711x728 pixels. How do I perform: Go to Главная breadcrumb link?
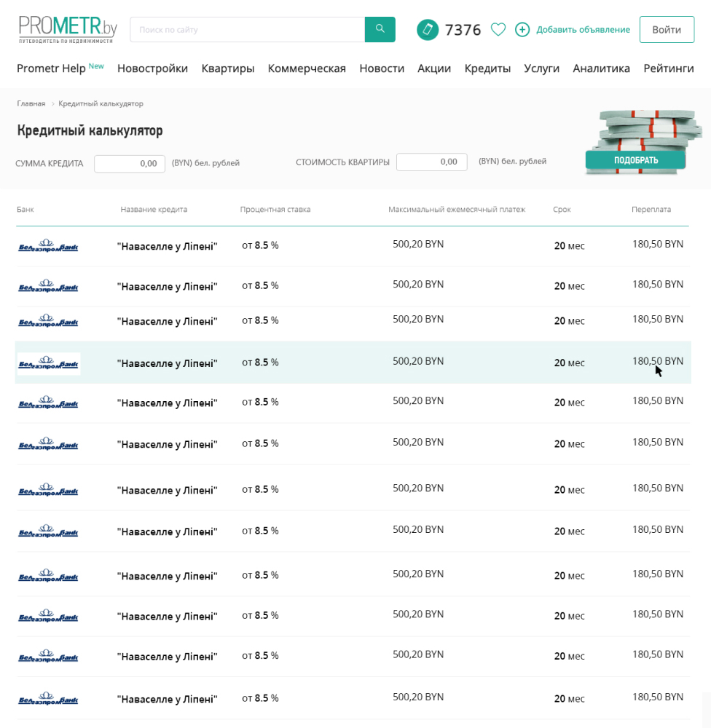click(31, 104)
